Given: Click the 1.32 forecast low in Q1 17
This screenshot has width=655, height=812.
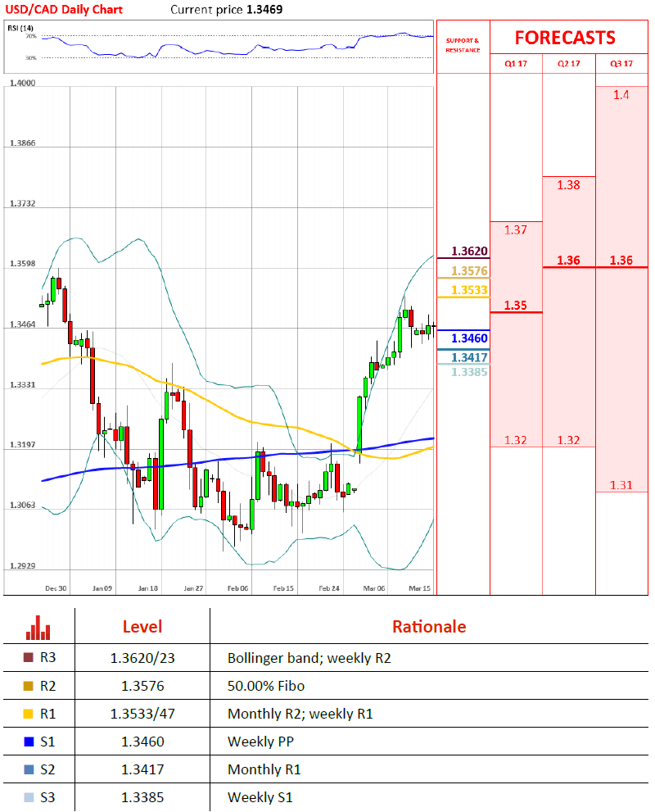Looking at the screenshot, I should 516,440.
